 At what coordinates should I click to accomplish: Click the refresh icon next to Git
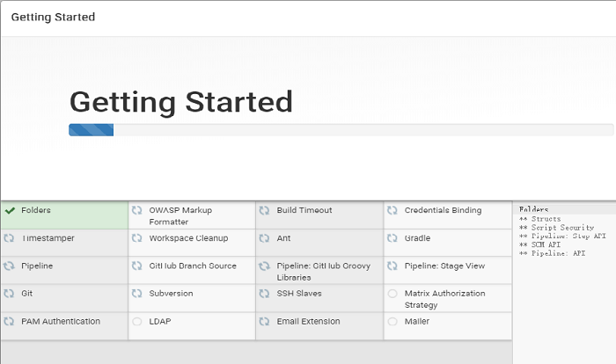[x=9, y=294]
